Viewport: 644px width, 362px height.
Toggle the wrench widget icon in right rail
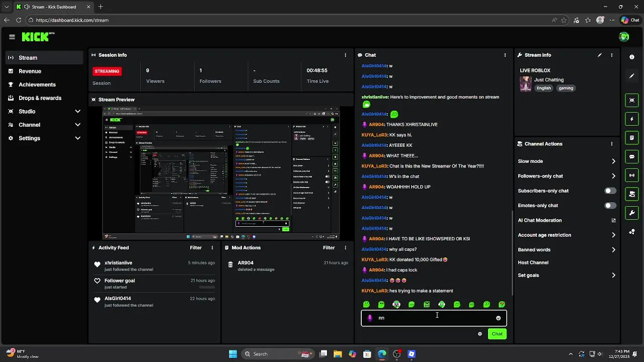pos(632,213)
